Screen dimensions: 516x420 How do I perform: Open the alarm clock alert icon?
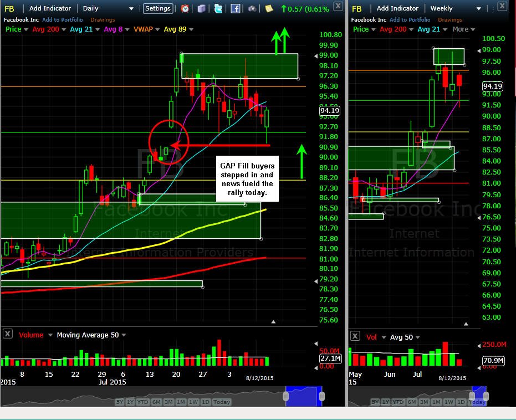(x=185, y=8)
